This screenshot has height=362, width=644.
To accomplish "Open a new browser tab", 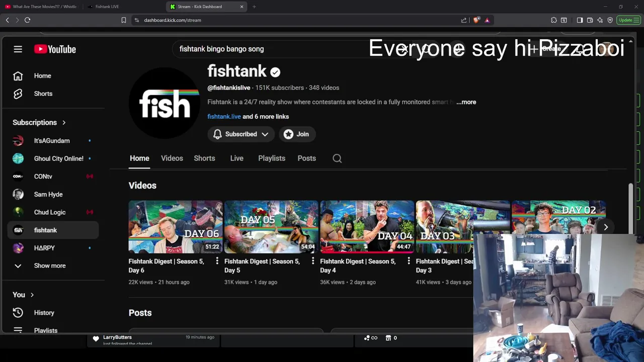I will (x=254, y=7).
